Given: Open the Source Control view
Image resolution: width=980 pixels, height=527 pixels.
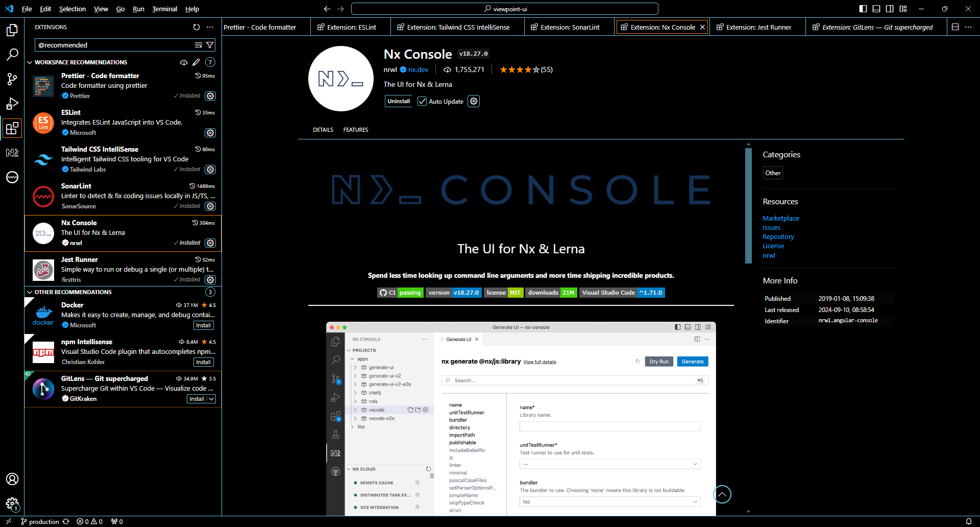Looking at the screenshot, I should [x=12, y=79].
